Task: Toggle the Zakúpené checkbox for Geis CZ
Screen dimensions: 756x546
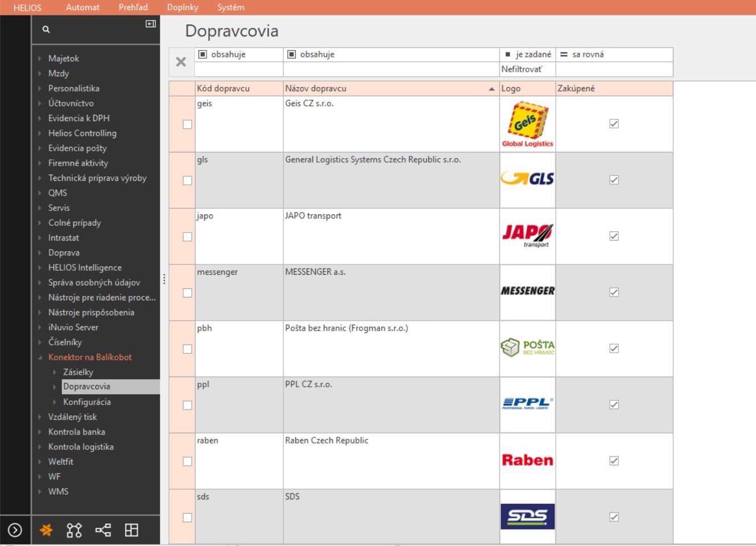Action: click(x=614, y=123)
